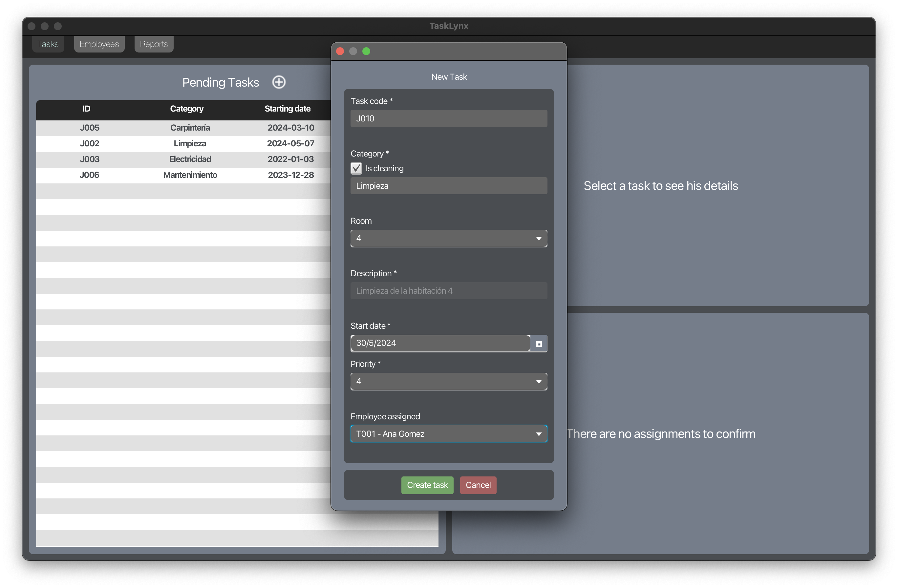The height and width of the screenshot is (588, 898).
Task: Switch to the Employees tab
Action: pyautogui.click(x=99, y=44)
